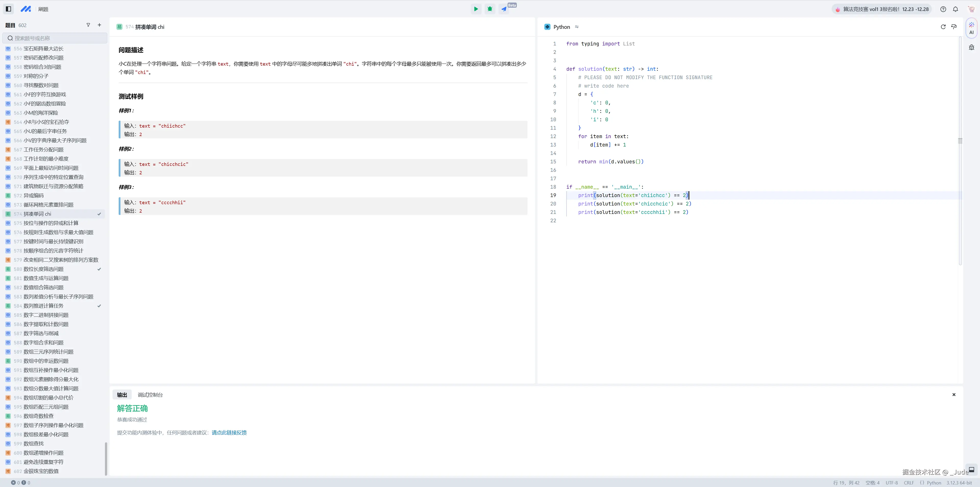Run the code with green play button

click(x=475, y=9)
